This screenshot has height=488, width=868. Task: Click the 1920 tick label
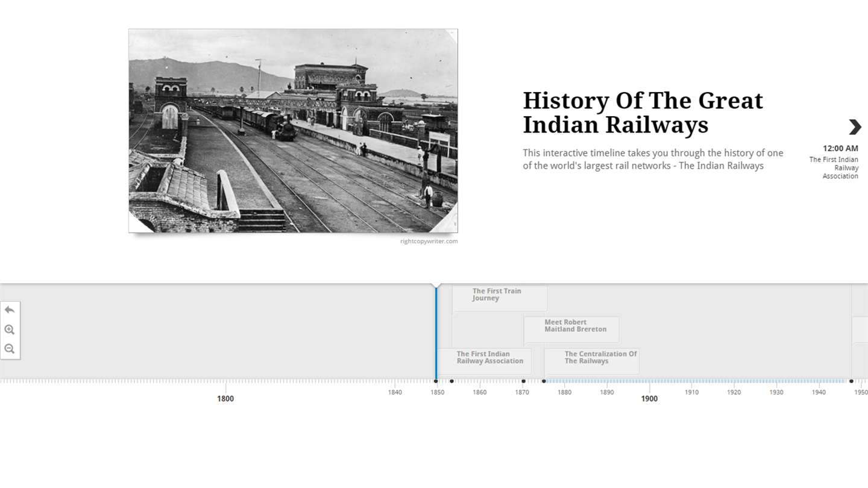pyautogui.click(x=734, y=392)
